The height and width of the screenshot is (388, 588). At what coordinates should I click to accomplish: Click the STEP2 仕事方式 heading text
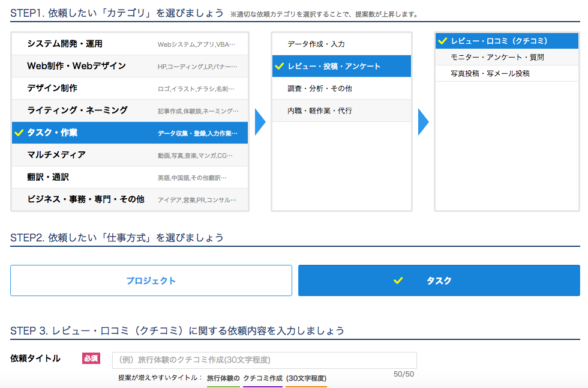point(117,237)
